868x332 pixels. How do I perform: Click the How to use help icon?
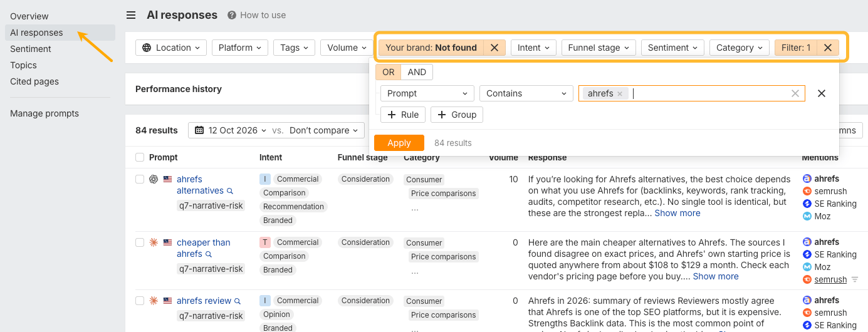pyautogui.click(x=232, y=15)
